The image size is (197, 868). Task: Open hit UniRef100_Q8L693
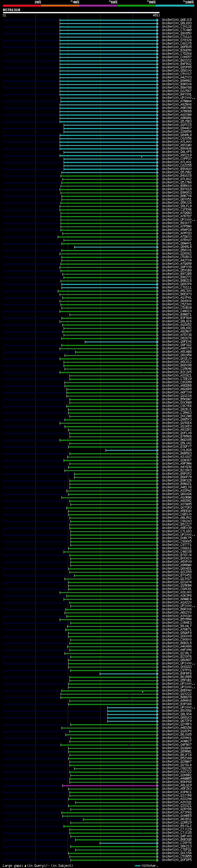tap(177, 23)
